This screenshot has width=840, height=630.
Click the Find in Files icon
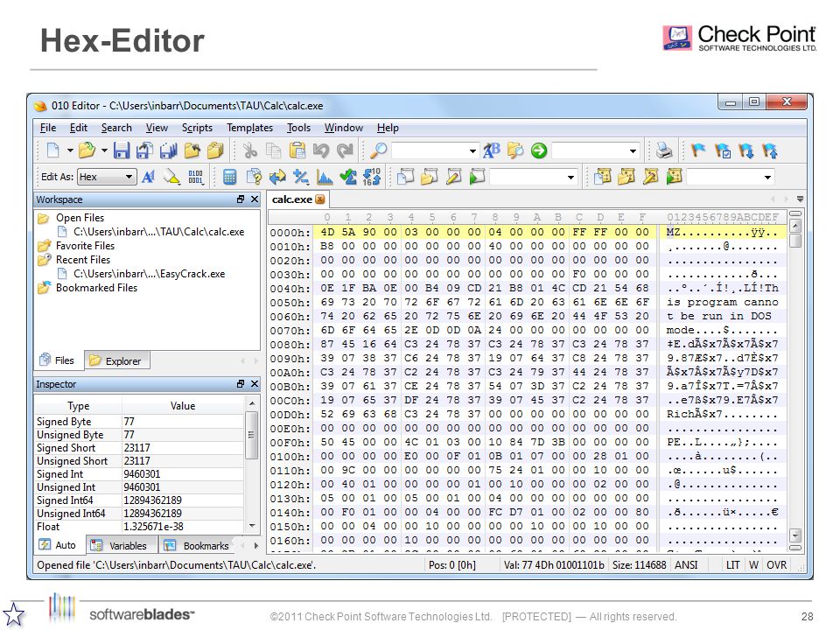click(515, 150)
